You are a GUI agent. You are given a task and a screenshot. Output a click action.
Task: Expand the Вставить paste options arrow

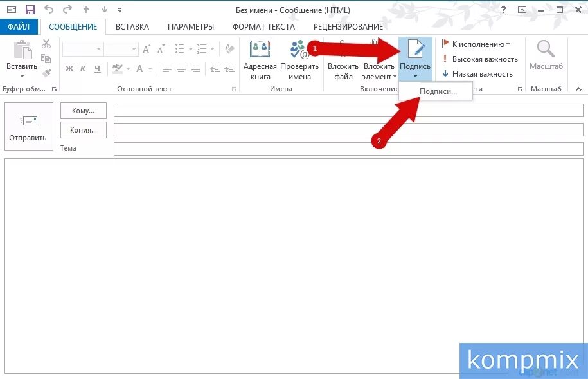pos(22,77)
